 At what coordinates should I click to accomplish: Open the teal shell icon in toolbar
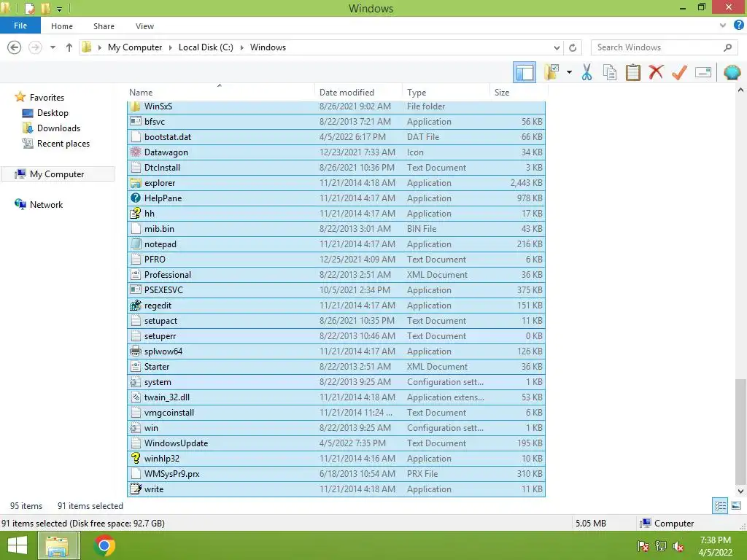(732, 72)
